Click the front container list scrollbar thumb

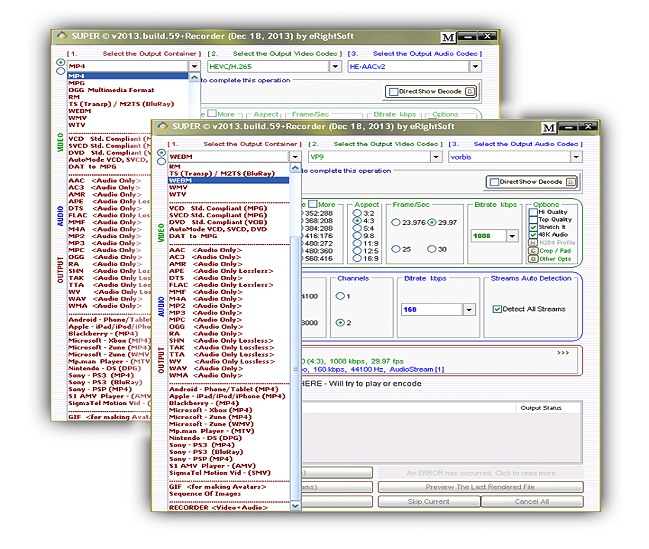[x=295, y=368]
